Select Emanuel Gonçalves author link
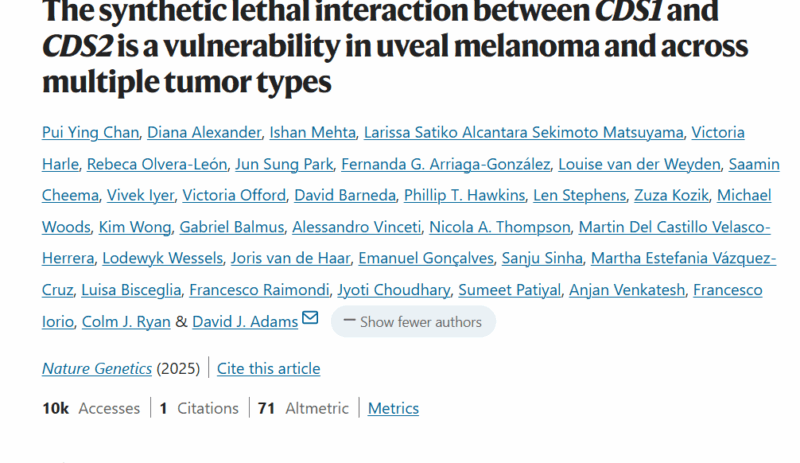This screenshot has width=800, height=463. click(x=426, y=258)
